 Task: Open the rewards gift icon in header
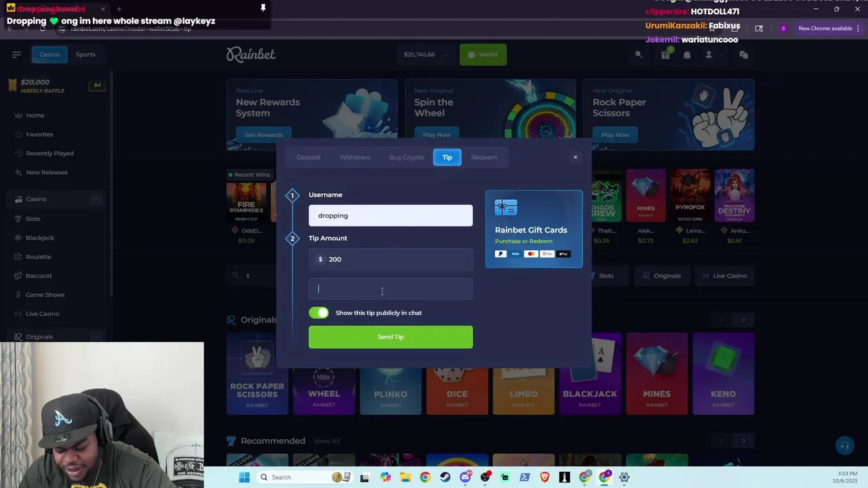[665, 55]
